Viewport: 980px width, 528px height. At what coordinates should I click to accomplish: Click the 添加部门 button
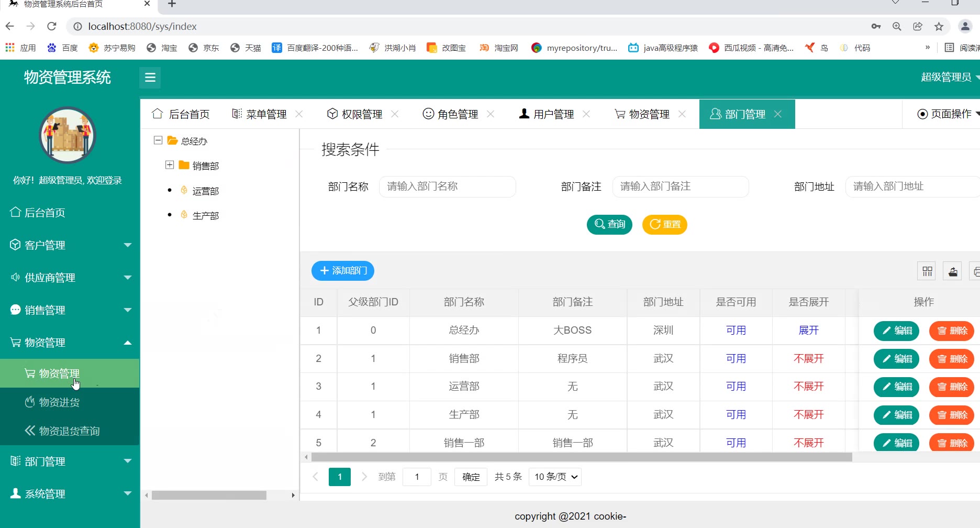pos(343,271)
